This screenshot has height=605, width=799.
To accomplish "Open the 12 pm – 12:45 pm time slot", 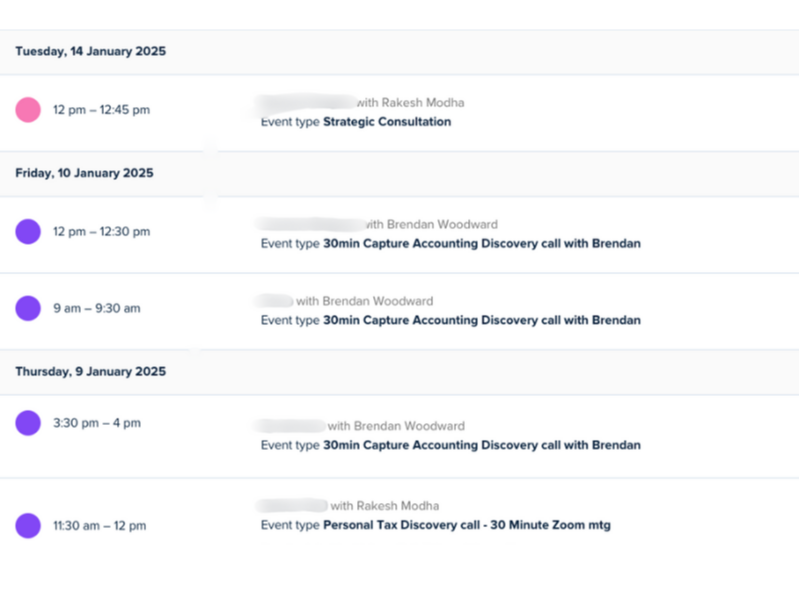I will (101, 110).
